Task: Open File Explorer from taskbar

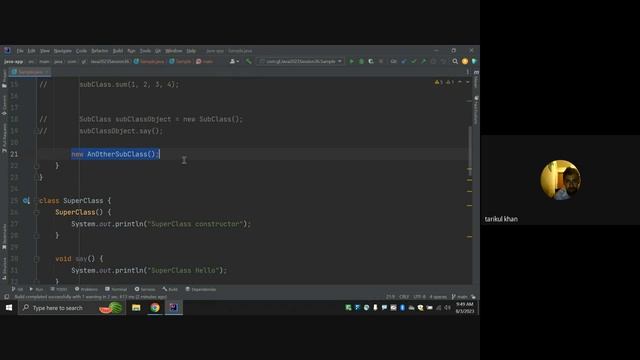Action: (136, 308)
